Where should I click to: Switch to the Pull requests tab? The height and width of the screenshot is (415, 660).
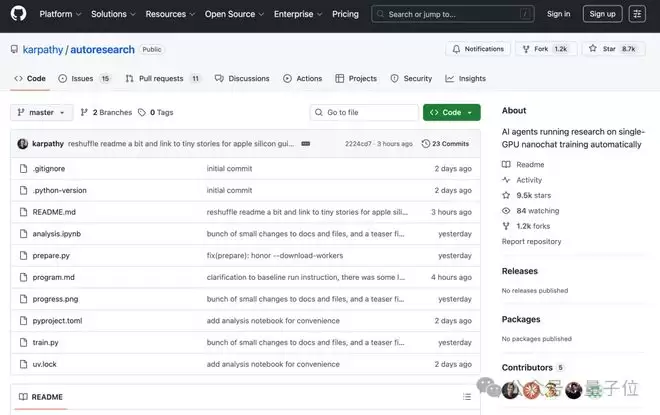(x=160, y=78)
